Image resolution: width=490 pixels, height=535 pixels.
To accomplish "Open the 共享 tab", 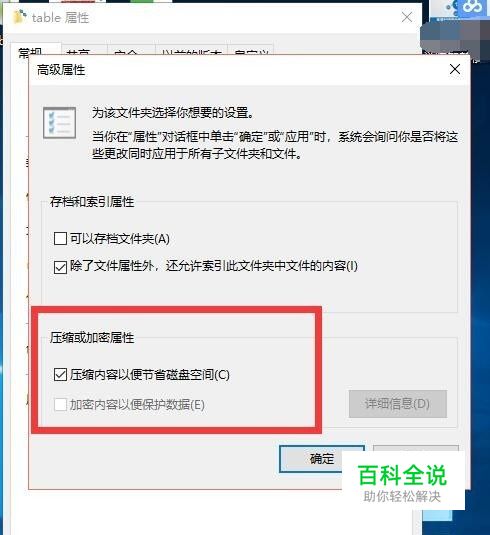I will pyautogui.click(x=78, y=52).
